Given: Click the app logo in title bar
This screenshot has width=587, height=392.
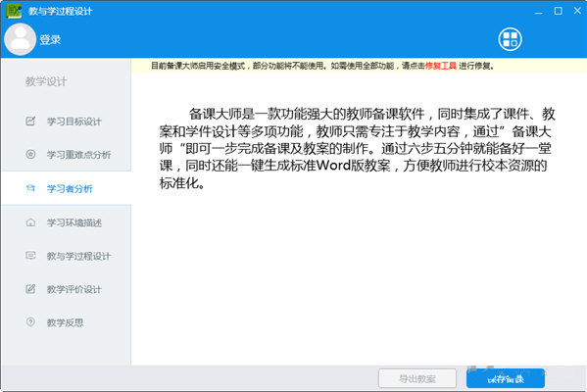Looking at the screenshot, I should 14,11.
